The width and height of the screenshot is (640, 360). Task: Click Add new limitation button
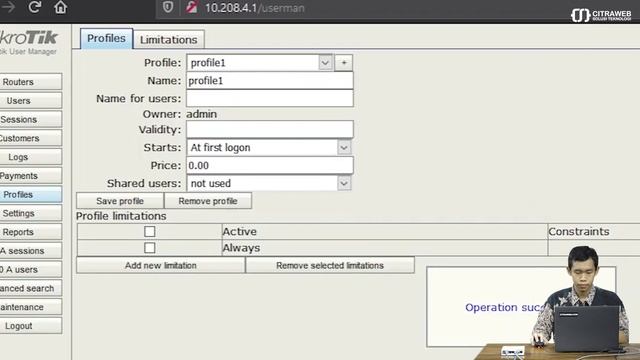pos(161,265)
